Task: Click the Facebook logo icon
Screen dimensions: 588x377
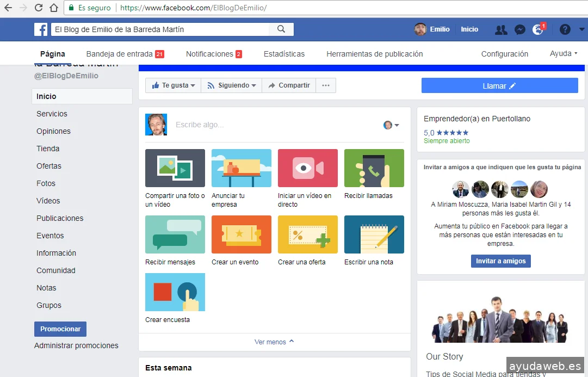Action: (41, 29)
